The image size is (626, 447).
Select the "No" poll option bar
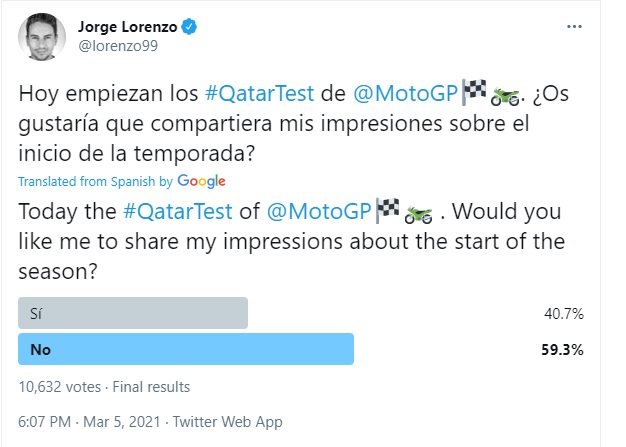187,350
